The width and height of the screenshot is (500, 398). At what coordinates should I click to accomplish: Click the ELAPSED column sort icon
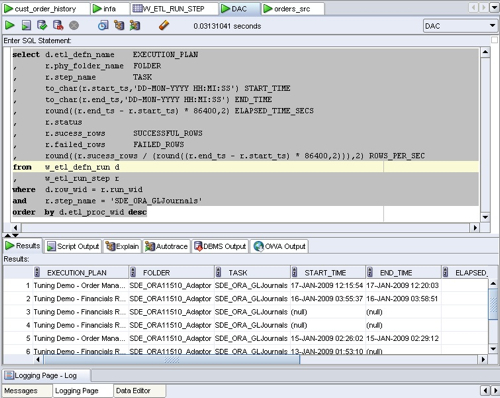[x=445, y=272]
